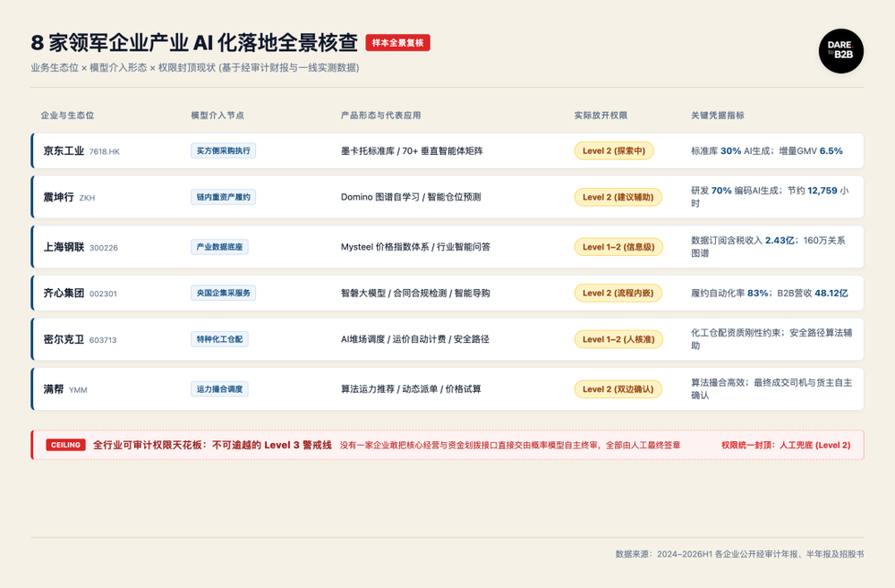The height and width of the screenshot is (588, 895).
Task: Click the Level 2 (探索中) pill
Action: pyautogui.click(x=614, y=150)
